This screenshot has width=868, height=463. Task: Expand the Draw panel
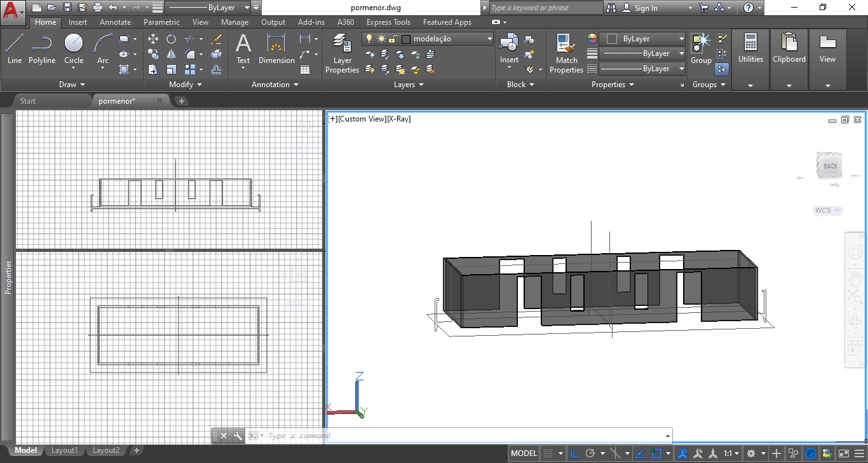coord(72,84)
